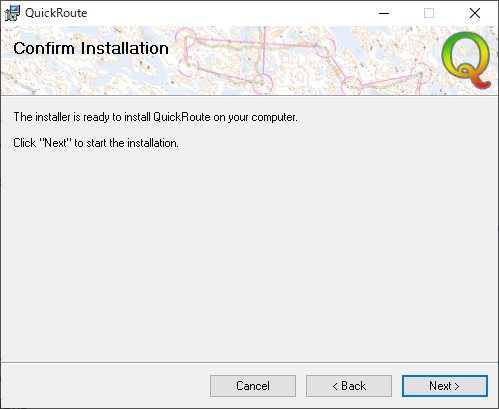Click the pink control circle nearest the Q logo
This screenshot has width=499, height=409.
(x=421, y=73)
